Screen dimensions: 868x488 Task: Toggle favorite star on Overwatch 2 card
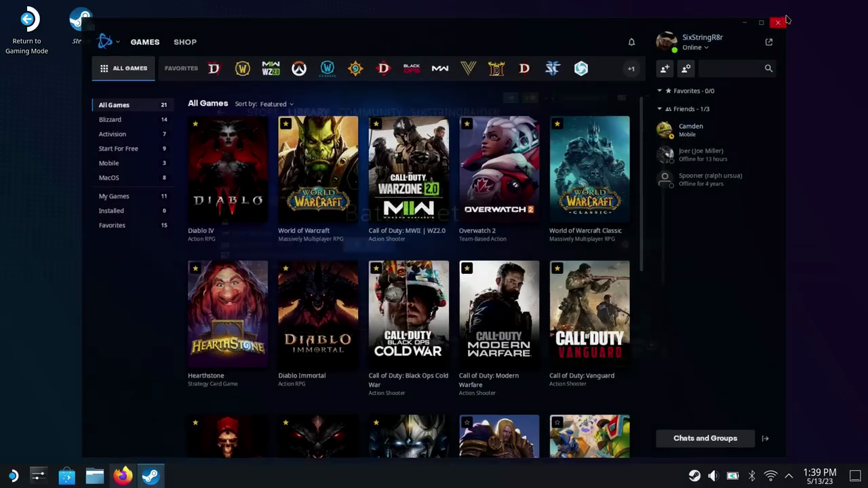(467, 124)
